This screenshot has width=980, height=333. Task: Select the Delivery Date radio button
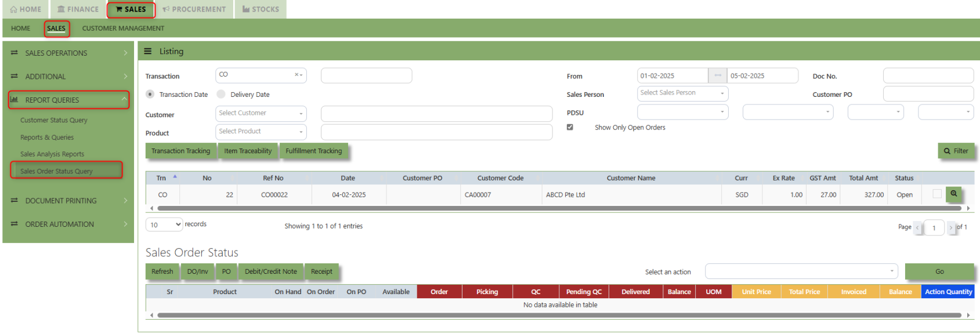[220, 94]
